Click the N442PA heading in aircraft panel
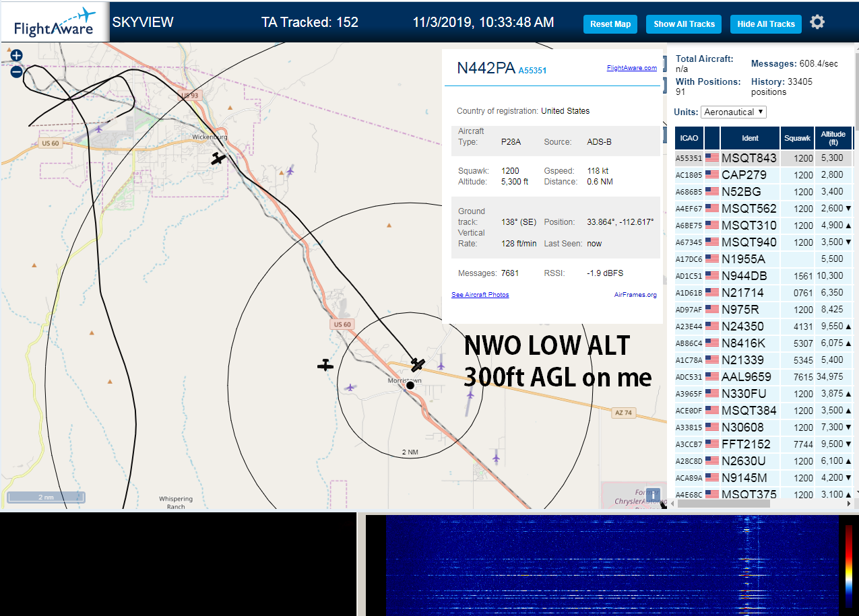Viewport: 859px width, 616px height. [486, 68]
